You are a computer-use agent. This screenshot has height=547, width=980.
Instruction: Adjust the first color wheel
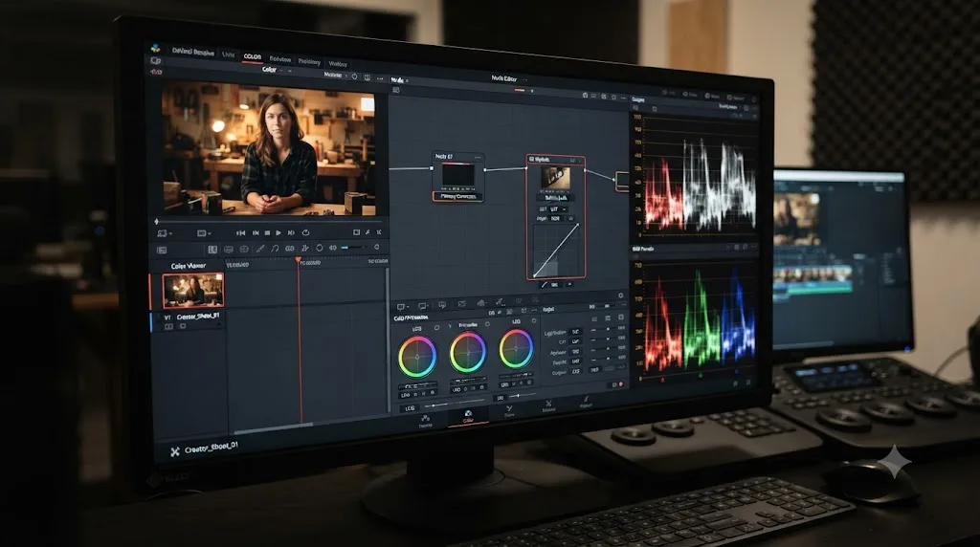point(417,357)
